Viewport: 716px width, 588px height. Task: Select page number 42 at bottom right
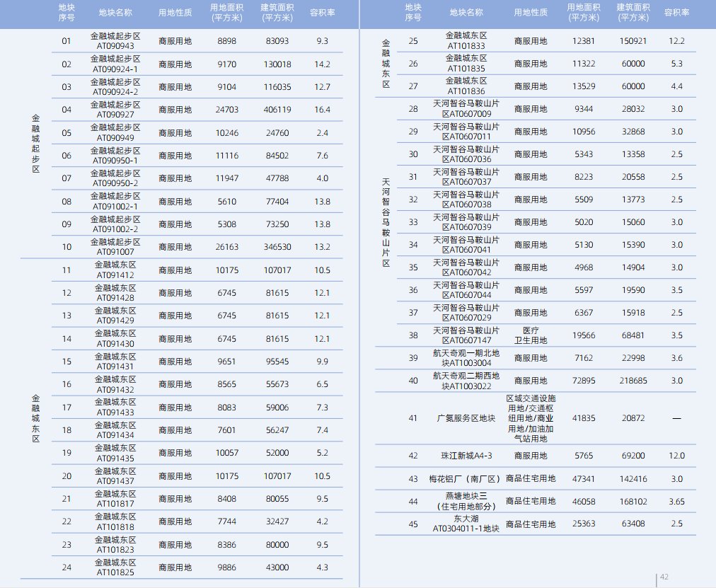coord(664,577)
